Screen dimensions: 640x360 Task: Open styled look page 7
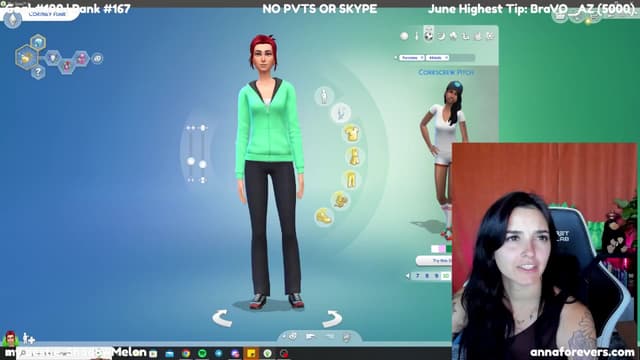[417, 276]
